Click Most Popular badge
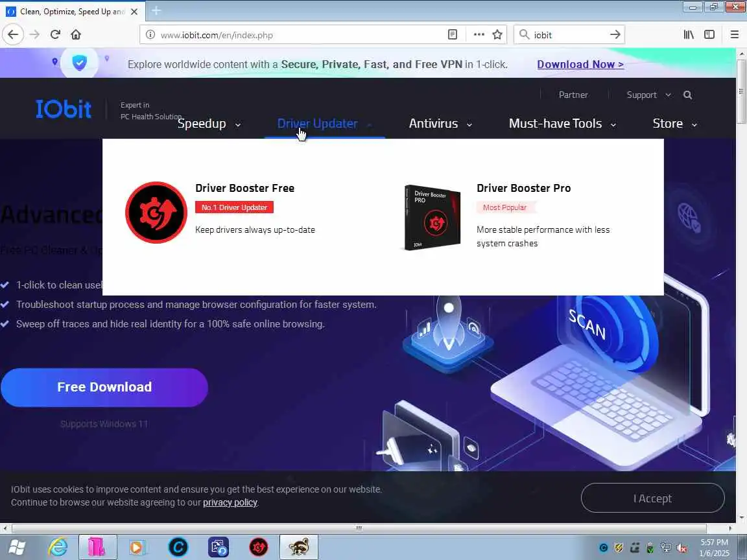Screen dimensions: 747x560 coord(505,207)
